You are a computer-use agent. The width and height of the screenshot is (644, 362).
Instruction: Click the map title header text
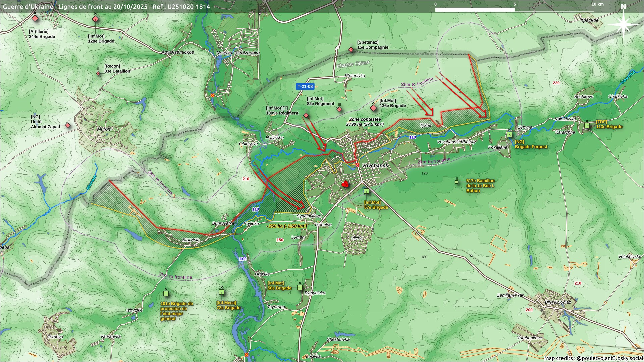pyautogui.click(x=107, y=6)
